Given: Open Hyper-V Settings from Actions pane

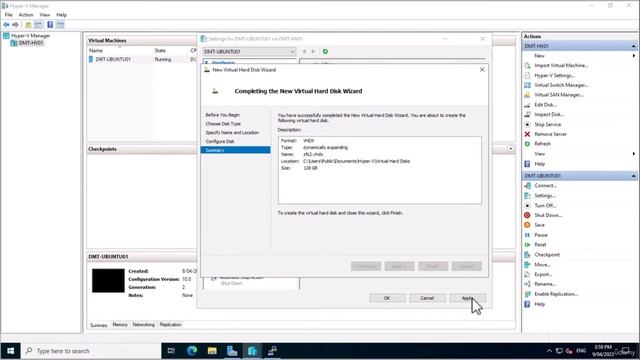Looking at the screenshot, I should [x=554, y=76].
